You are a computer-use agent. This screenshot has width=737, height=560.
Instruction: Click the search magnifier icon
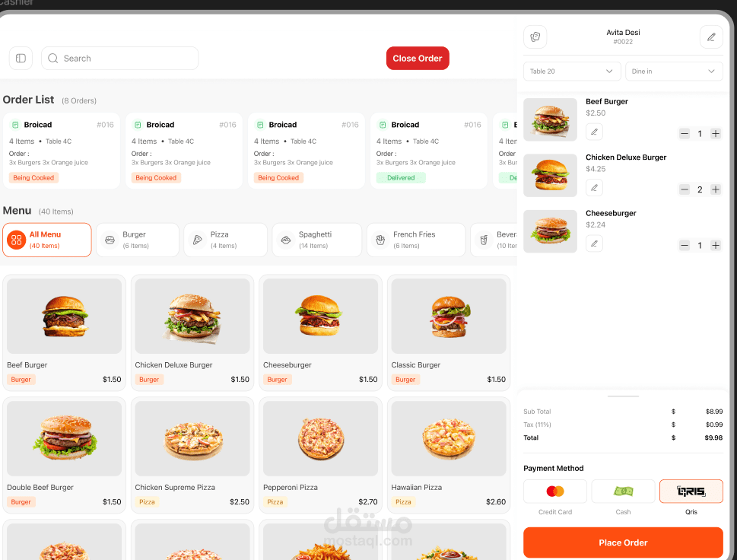click(53, 59)
